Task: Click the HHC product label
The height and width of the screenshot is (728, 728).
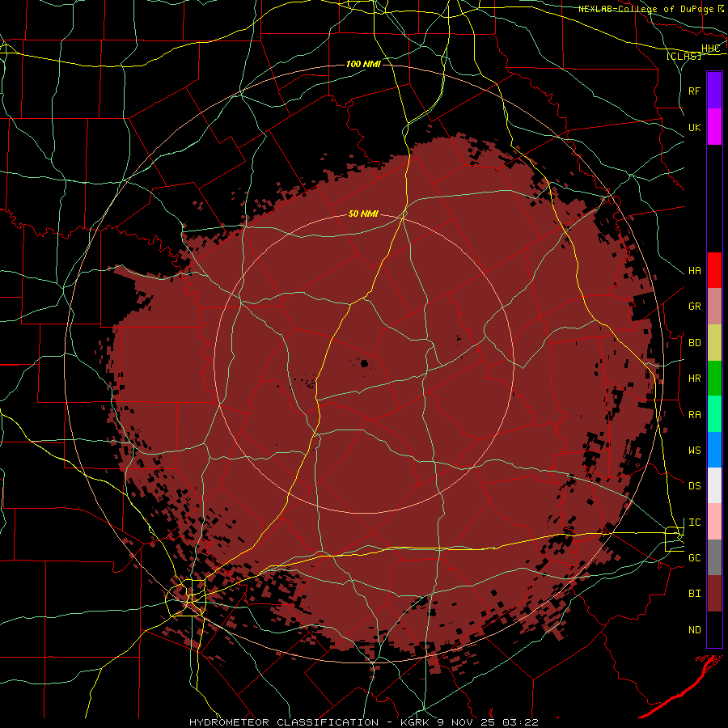Action: (x=710, y=49)
